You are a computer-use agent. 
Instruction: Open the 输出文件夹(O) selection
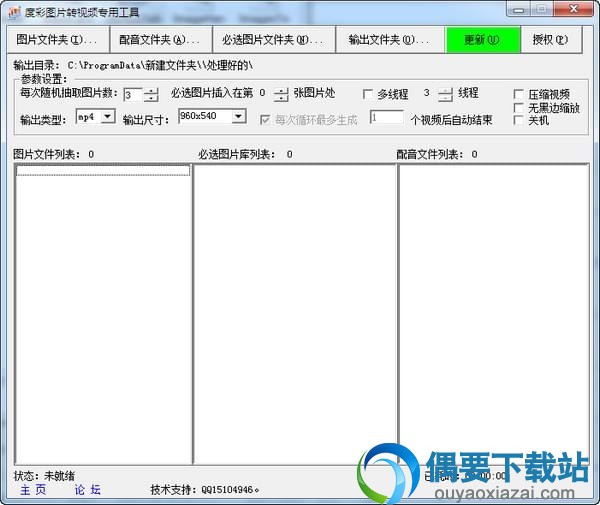coord(390,39)
